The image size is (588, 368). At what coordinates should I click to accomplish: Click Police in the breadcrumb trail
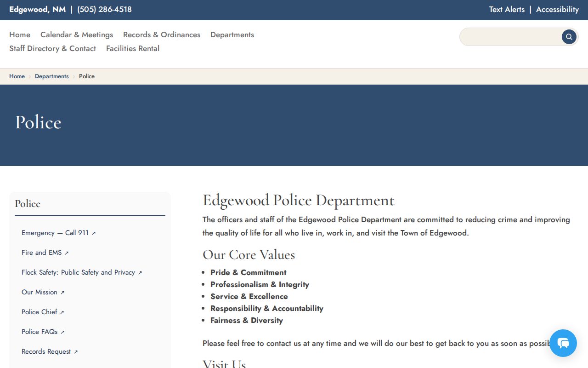(x=87, y=76)
